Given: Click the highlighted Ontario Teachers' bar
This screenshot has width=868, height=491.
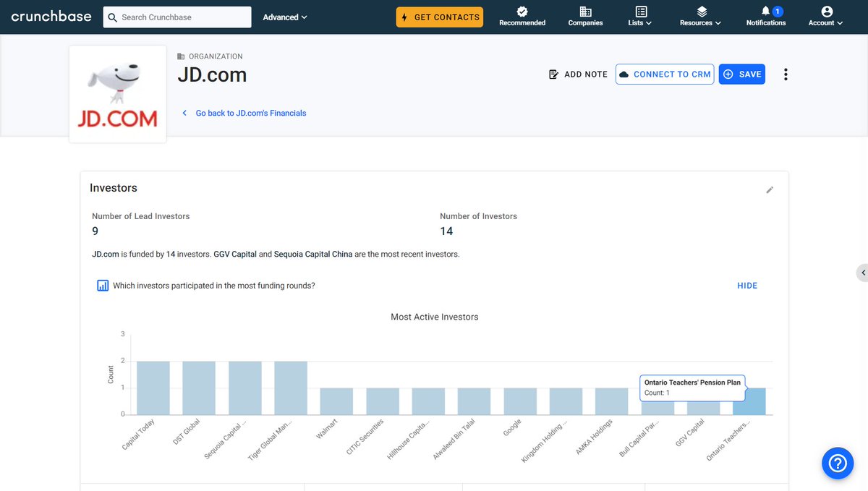Looking at the screenshot, I should tap(749, 401).
